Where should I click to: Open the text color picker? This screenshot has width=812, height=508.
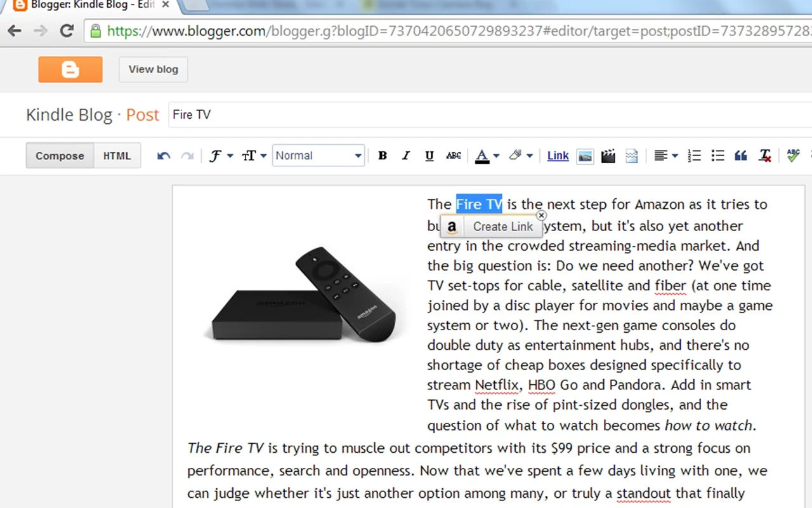click(x=487, y=156)
